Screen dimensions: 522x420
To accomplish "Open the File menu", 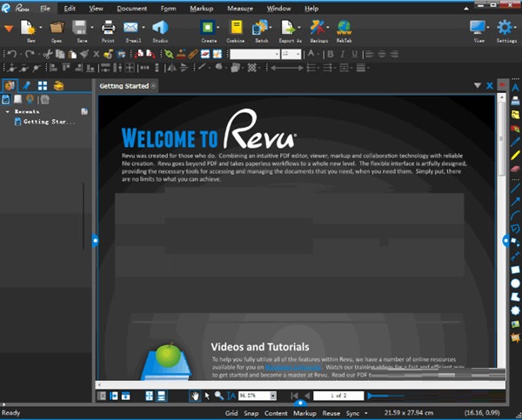I will 45,9.
